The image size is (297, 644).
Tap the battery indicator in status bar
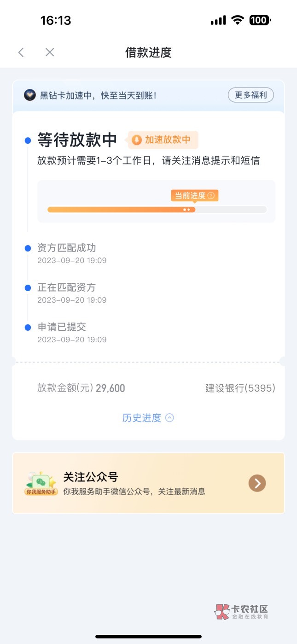click(x=260, y=20)
